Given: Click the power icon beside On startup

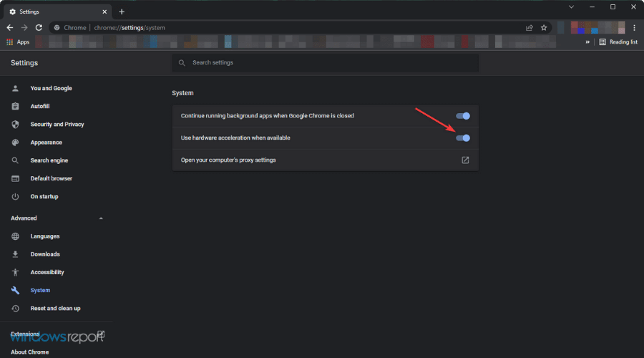Looking at the screenshot, I should click(x=15, y=197).
